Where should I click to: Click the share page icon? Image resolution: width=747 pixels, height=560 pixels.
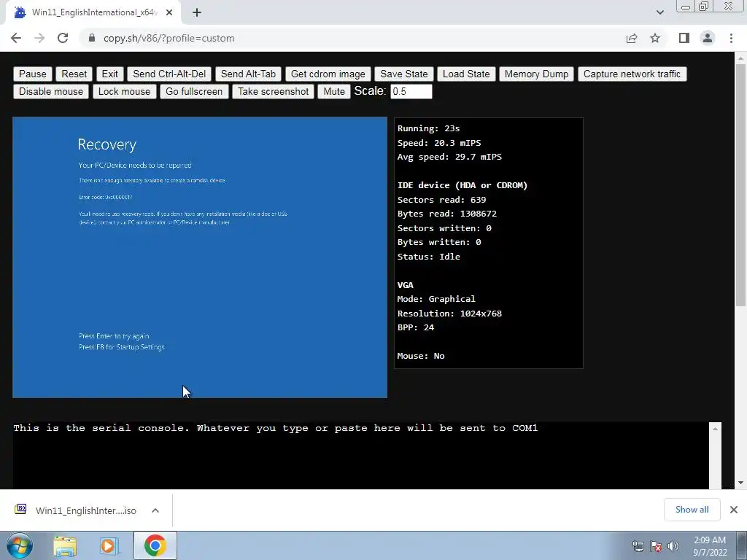[x=632, y=38]
